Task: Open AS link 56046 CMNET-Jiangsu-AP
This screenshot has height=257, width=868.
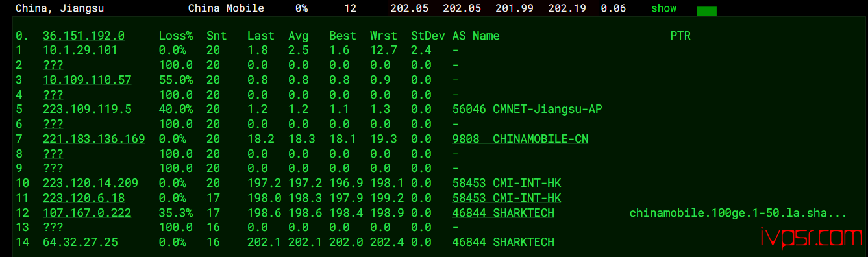Action: [x=527, y=109]
